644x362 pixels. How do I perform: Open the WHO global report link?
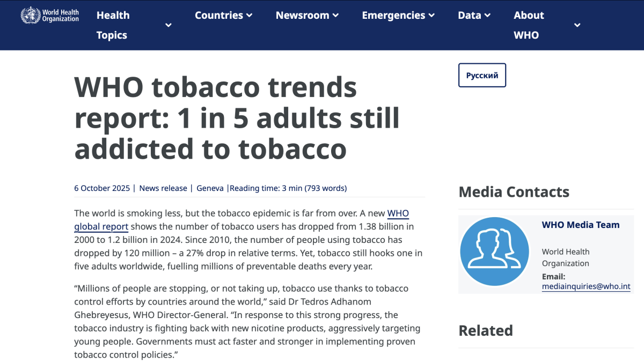click(x=101, y=226)
